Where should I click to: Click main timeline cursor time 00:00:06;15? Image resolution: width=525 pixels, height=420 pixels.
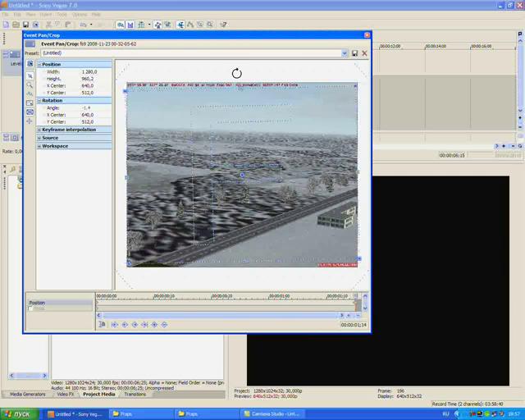click(452, 155)
